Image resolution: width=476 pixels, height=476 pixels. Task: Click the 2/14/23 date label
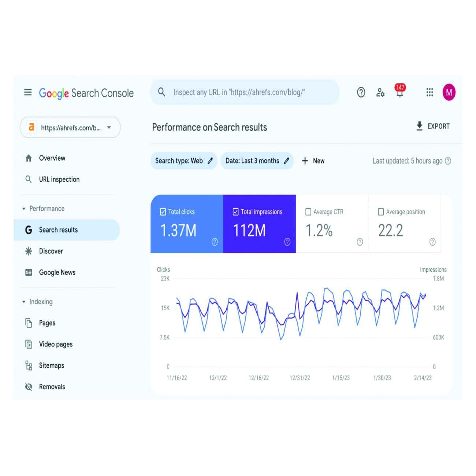[423, 378]
